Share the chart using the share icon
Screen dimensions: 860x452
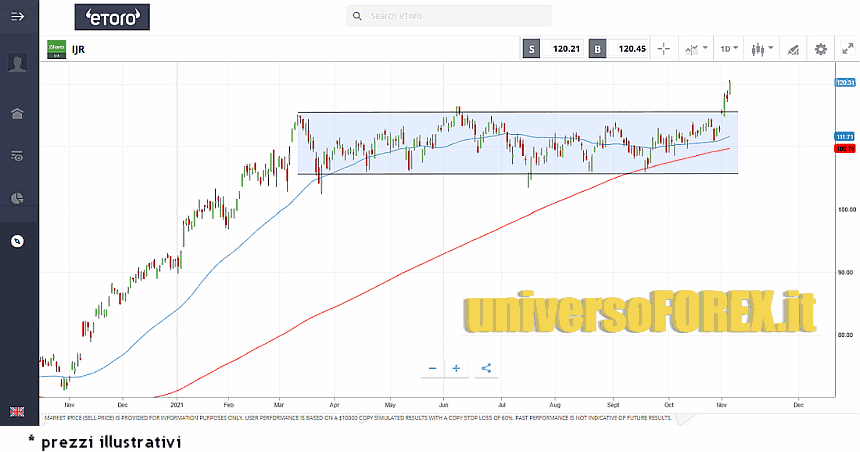pos(486,368)
